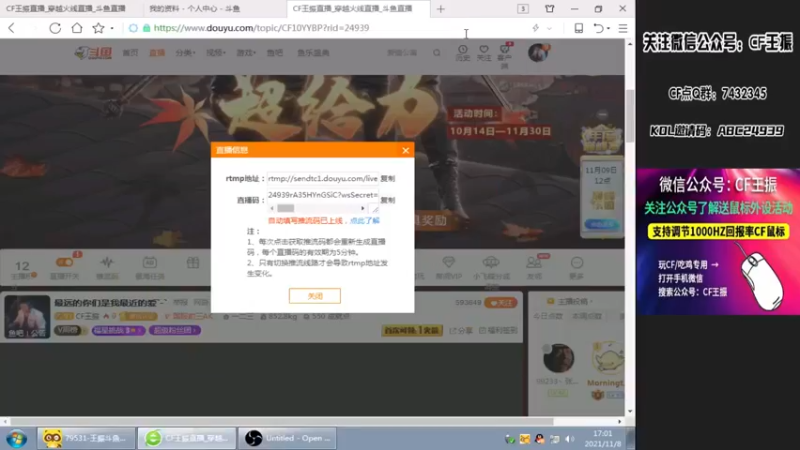This screenshot has width=800, height=450.
Task: Expand the 分类 navigation dropdown
Action: click(x=185, y=53)
